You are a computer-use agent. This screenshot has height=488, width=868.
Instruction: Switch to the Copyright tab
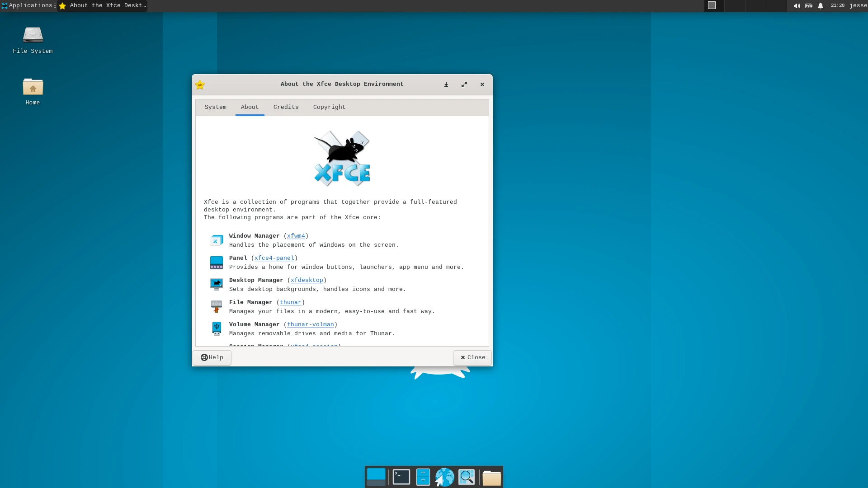pyautogui.click(x=329, y=107)
